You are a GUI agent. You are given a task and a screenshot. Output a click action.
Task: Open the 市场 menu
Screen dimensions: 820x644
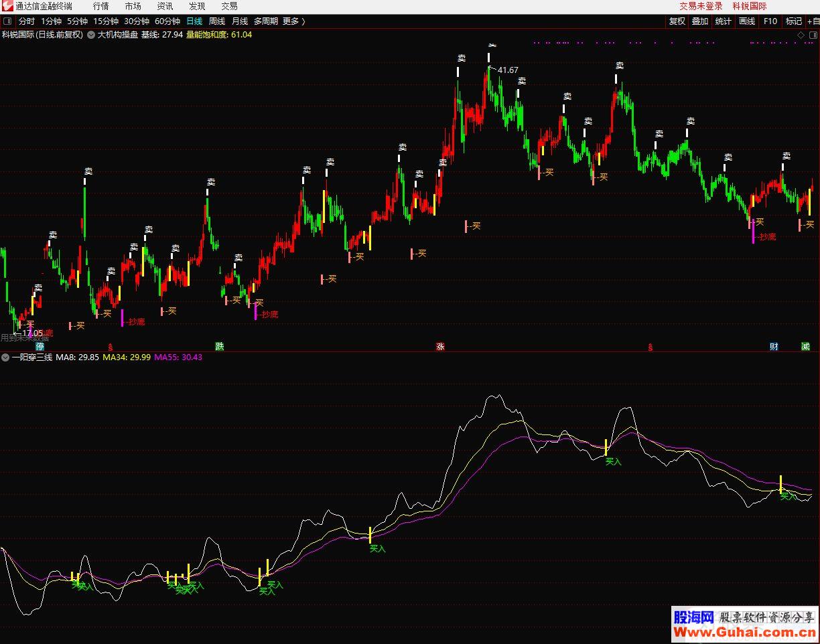click(x=133, y=6)
